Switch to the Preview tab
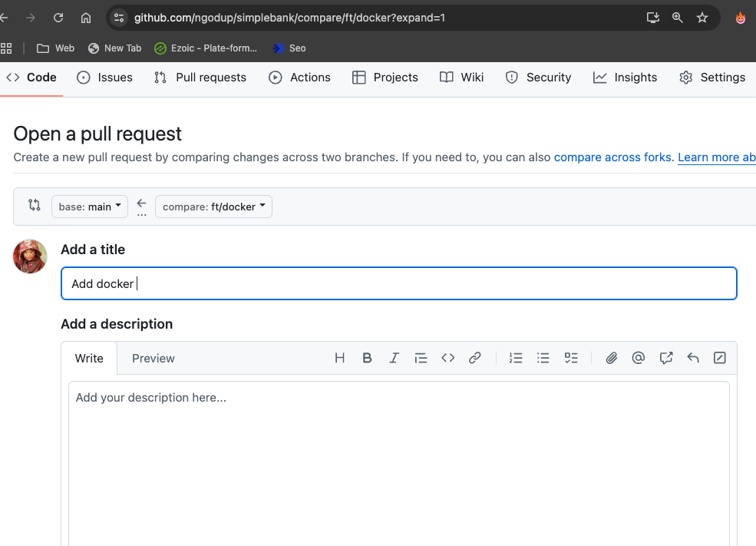Screen dimensions: 756x546 click(154, 359)
